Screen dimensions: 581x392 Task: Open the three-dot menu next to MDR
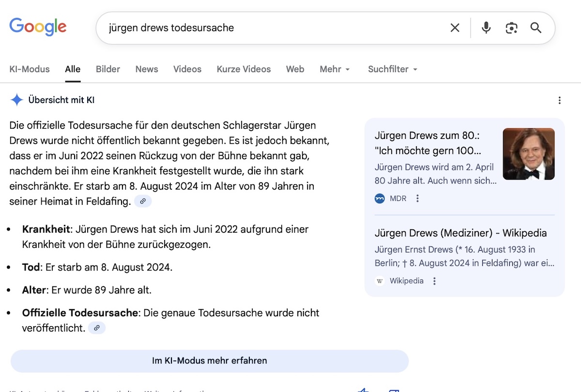coord(417,198)
